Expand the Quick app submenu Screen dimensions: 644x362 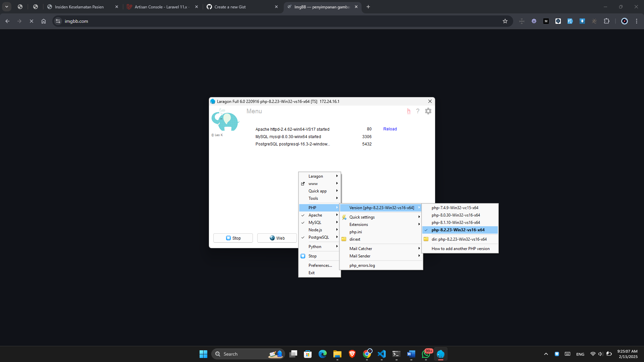(x=319, y=191)
